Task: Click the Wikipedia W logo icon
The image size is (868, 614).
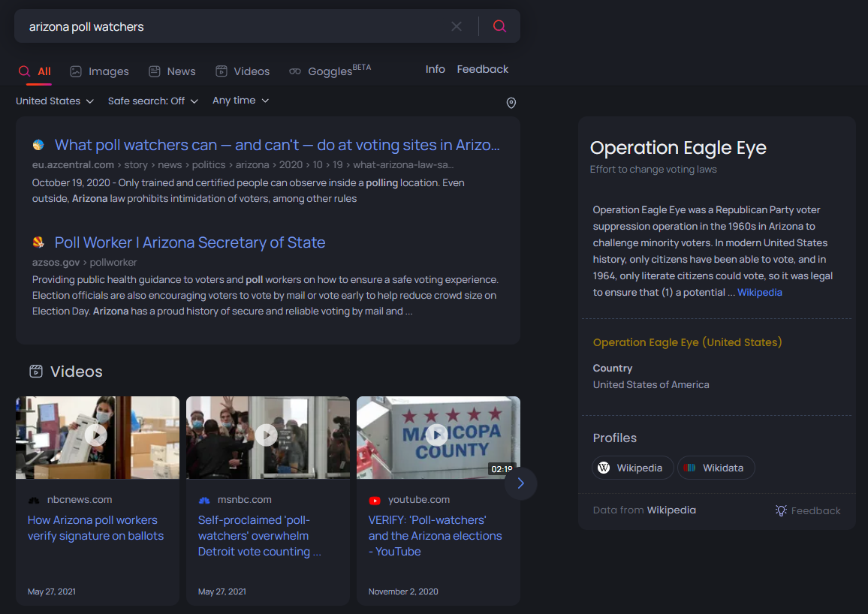Action: pyautogui.click(x=604, y=468)
